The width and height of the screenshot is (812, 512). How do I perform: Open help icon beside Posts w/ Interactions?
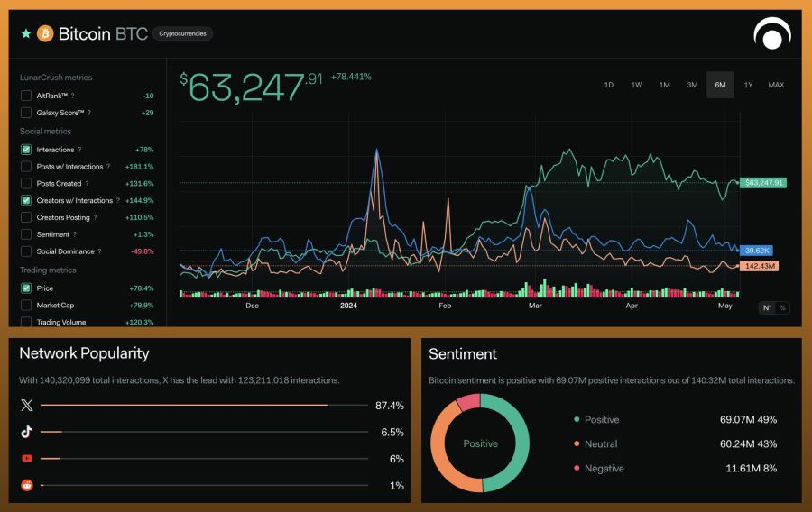pos(108,167)
